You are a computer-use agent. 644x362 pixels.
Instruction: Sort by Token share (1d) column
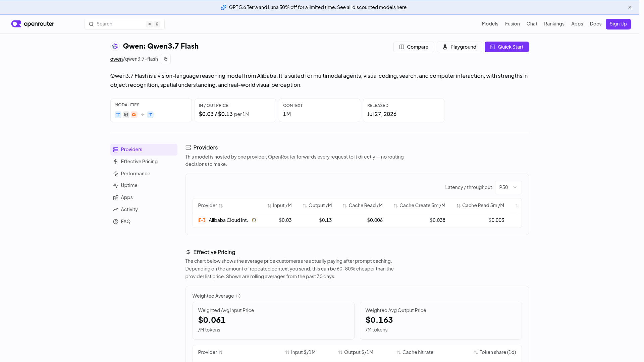[495, 352]
